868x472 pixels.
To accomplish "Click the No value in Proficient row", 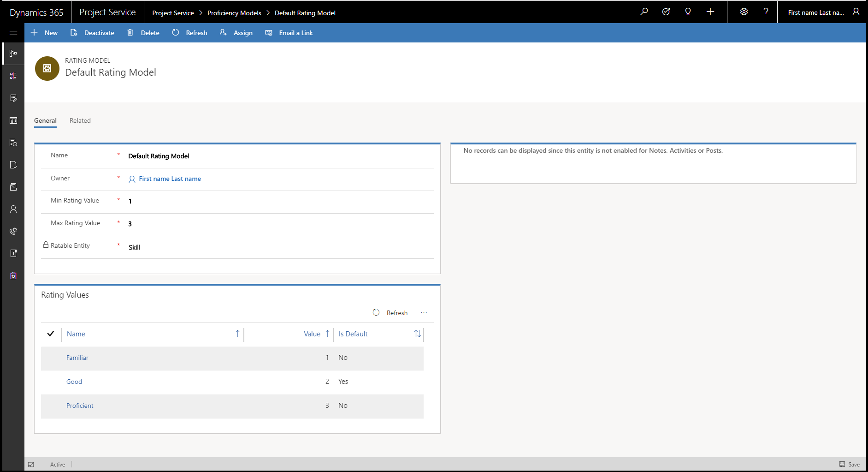I will coord(343,406).
